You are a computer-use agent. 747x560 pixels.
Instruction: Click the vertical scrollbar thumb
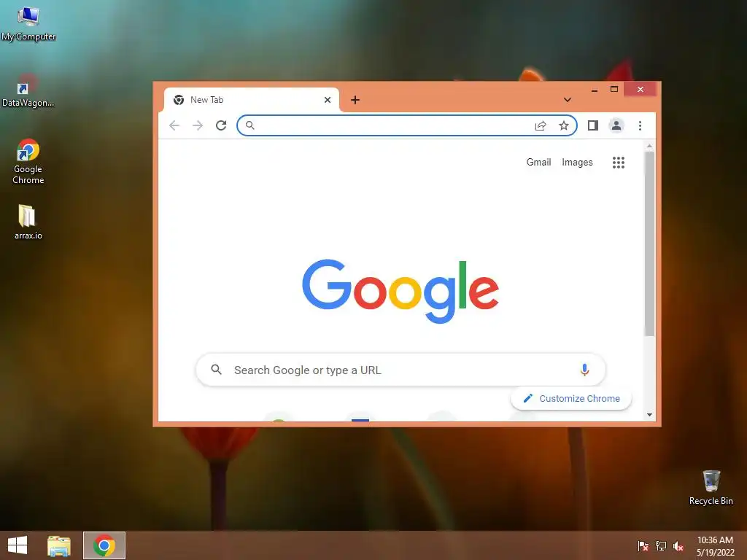click(649, 244)
